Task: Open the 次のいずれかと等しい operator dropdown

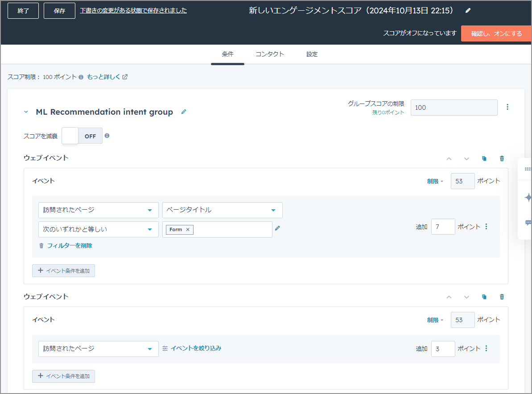Action: click(x=98, y=229)
